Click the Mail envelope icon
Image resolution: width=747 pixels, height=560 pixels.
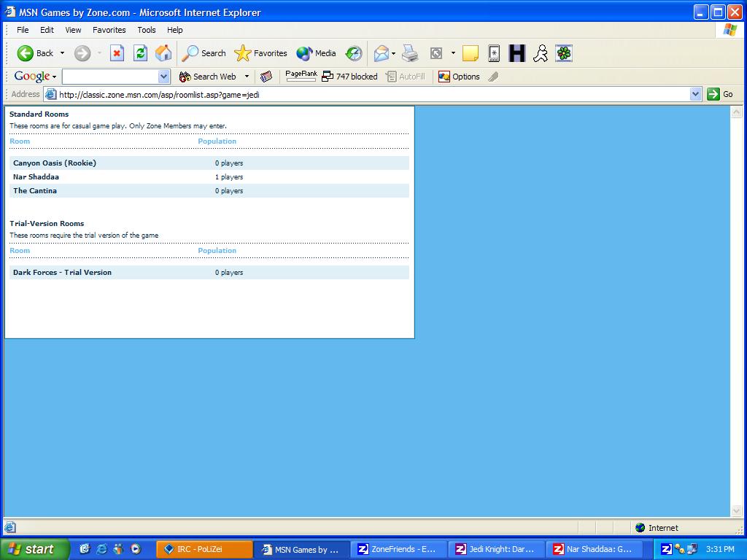tap(381, 53)
